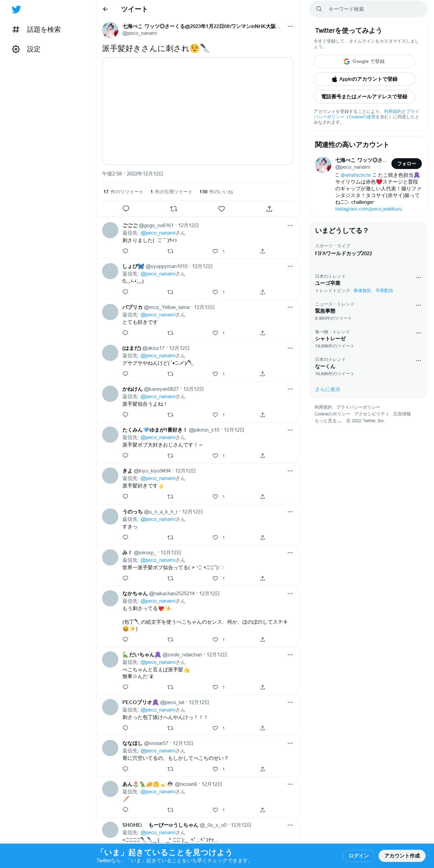Open the more options on しょぴ's reply

[290, 266]
